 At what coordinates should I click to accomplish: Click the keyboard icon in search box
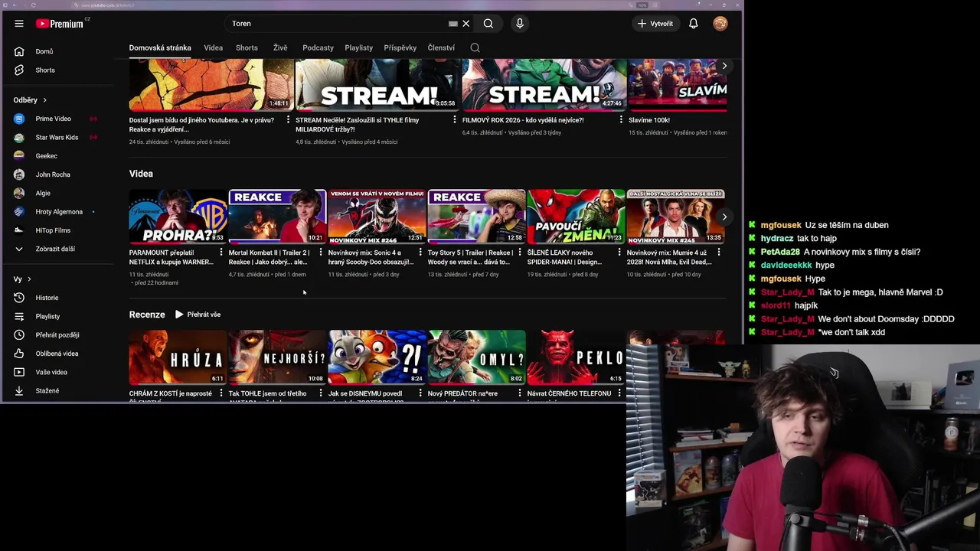pyautogui.click(x=453, y=24)
